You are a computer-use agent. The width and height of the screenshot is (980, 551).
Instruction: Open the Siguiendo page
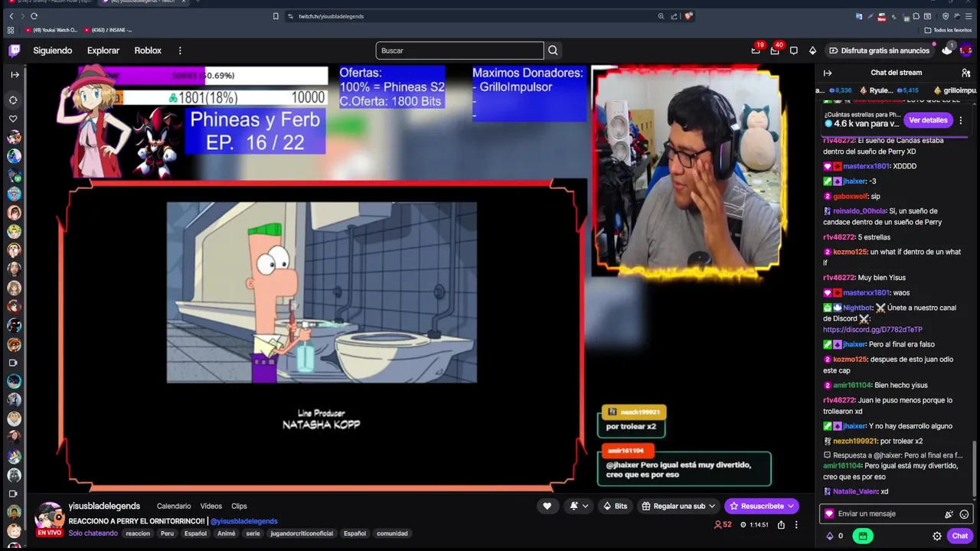click(x=53, y=51)
